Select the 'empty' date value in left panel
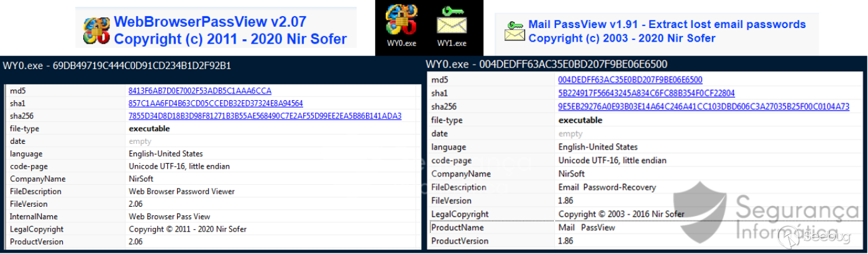The width and height of the screenshot is (868, 254). [139, 141]
